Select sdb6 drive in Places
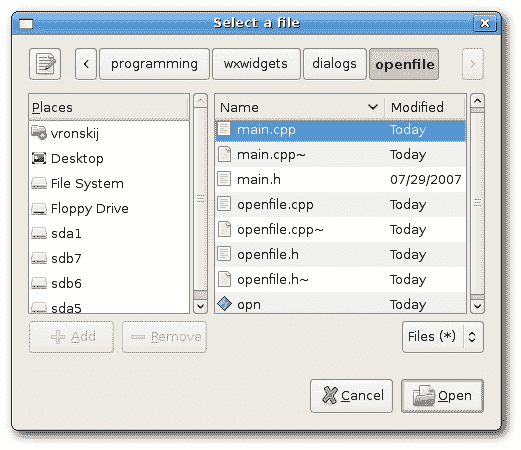Screen dimensions: 521x450 click(109, 283)
